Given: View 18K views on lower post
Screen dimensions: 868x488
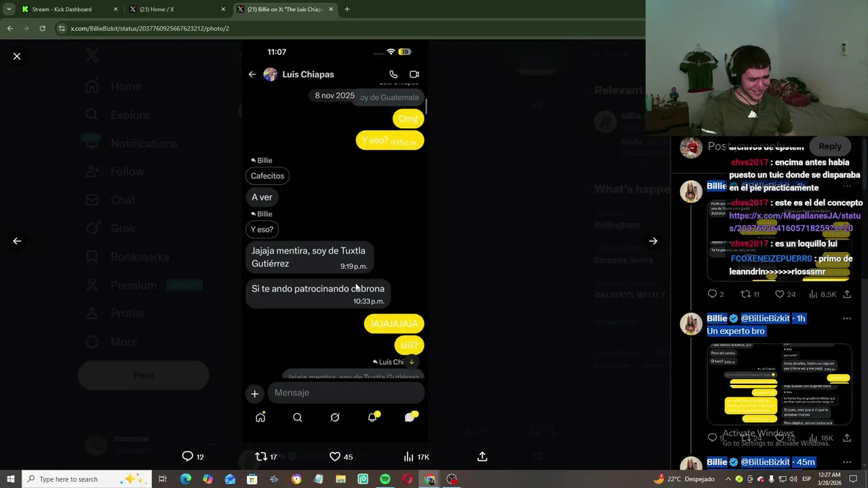Looking at the screenshot, I should [823, 439].
